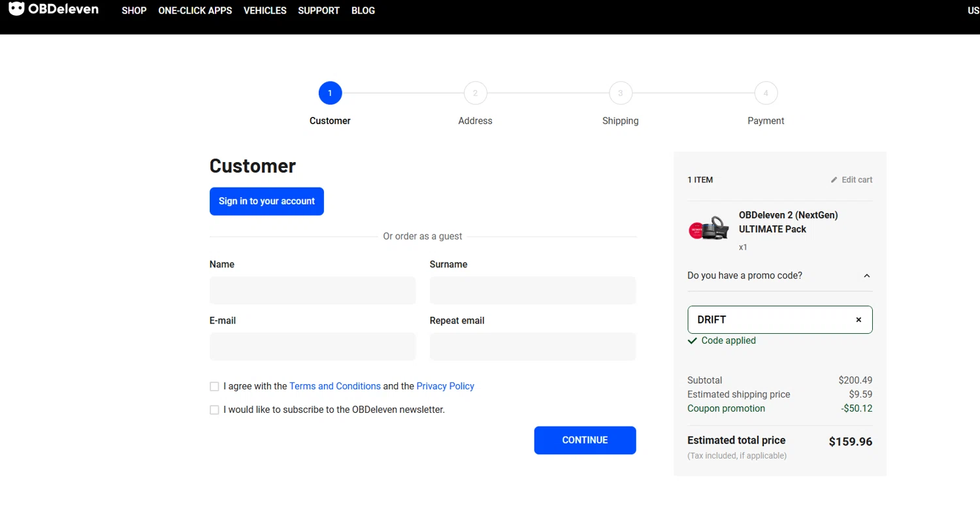Click the step 2 Address circle

(475, 93)
